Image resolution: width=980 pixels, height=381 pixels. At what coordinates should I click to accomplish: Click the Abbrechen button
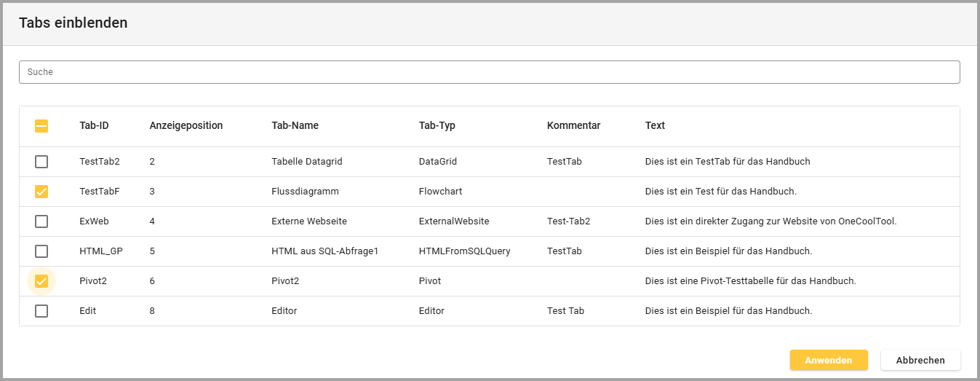click(920, 360)
